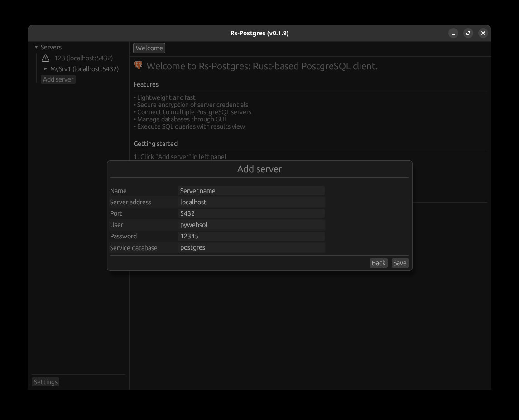The image size is (519, 420).
Task: Click Back in Add server dialog
Action: (378, 263)
